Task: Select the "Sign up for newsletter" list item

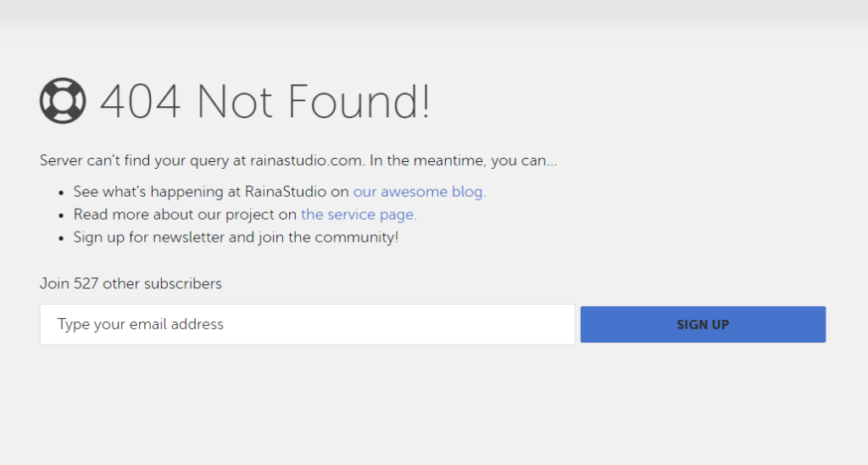Action: point(236,238)
